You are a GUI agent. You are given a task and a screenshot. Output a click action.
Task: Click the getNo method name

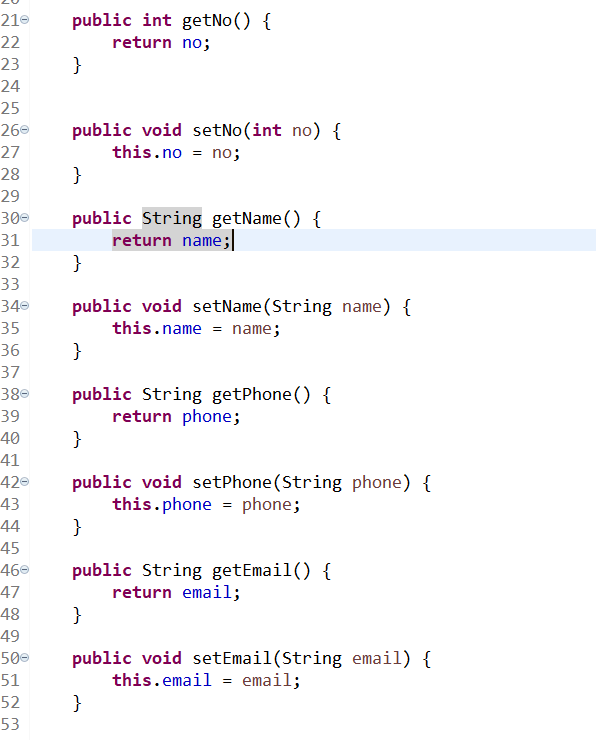[x=207, y=21]
